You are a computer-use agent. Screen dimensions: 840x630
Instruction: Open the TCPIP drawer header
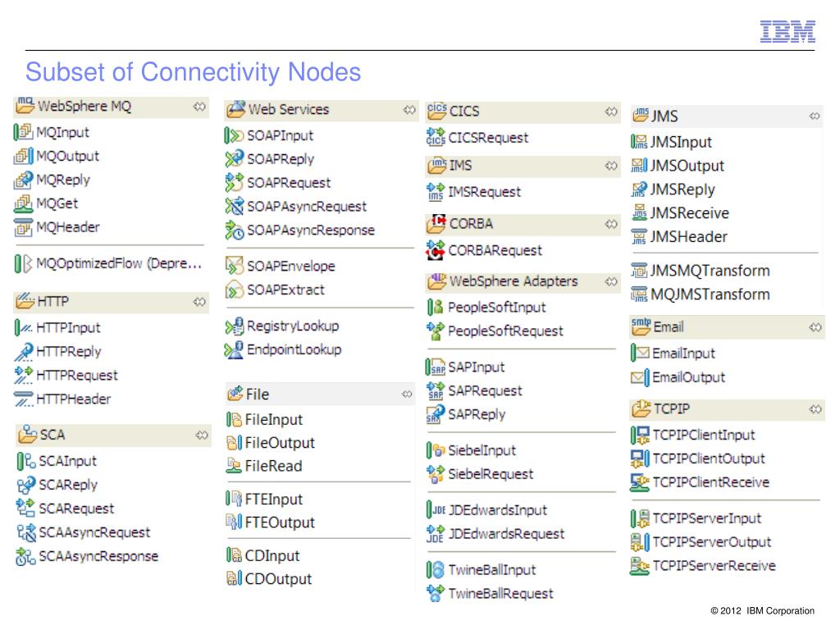click(728, 409)
